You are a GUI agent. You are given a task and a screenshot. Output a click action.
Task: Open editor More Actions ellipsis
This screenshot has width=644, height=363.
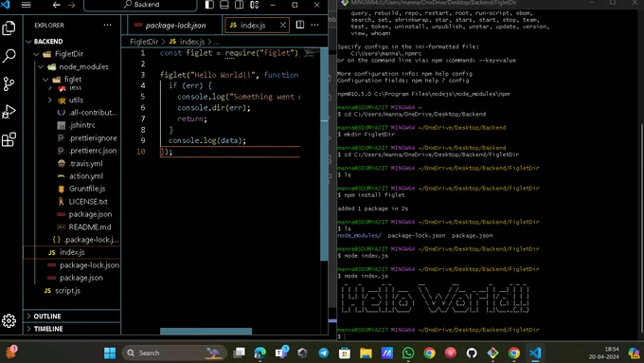[315, 25]
